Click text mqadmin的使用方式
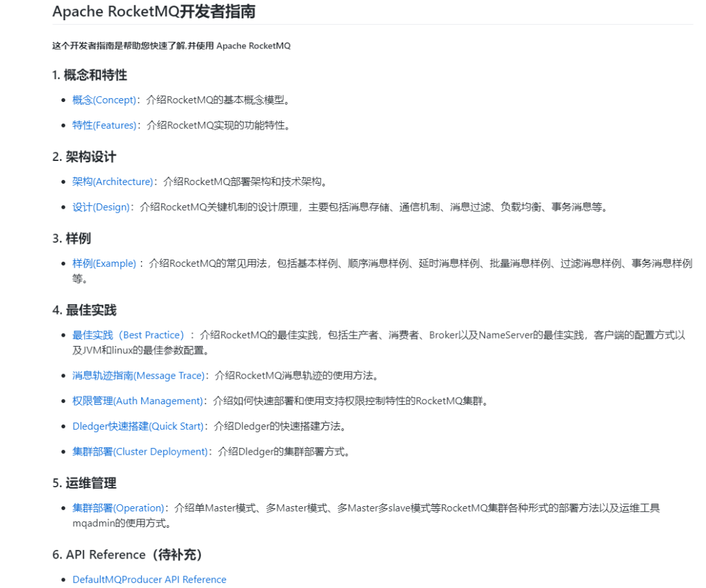Image resolution: width=706 pixels, height=588 pixels. point(119,523)
